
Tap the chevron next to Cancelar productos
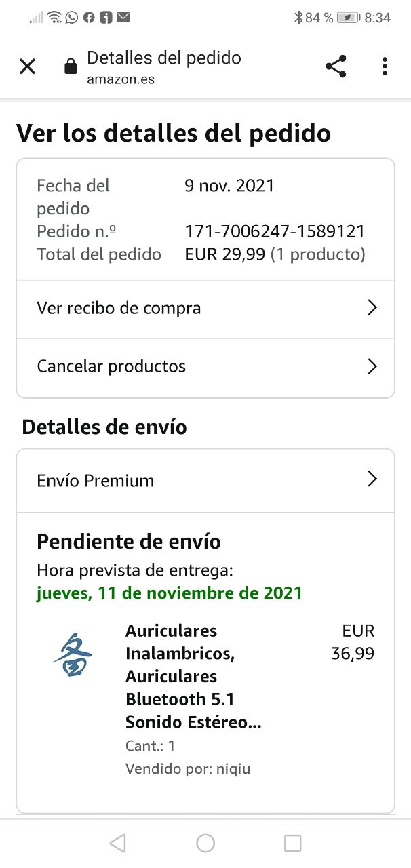pos(372,367)
